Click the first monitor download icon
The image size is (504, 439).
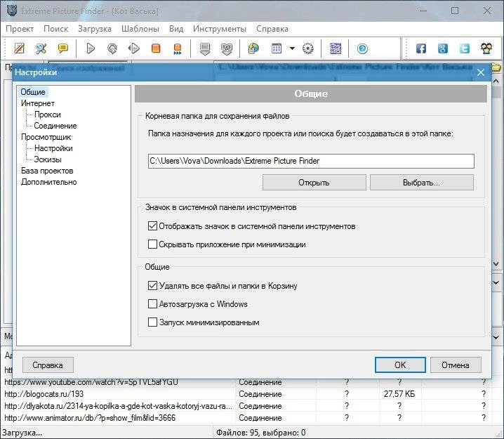[x=205, y=49]
